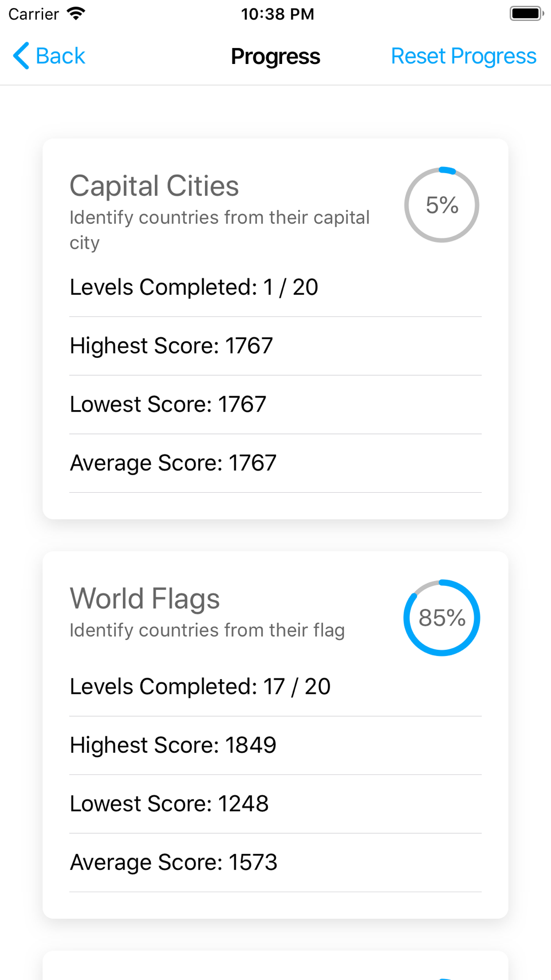Select the Capital Cities card title

pos(154,186)
